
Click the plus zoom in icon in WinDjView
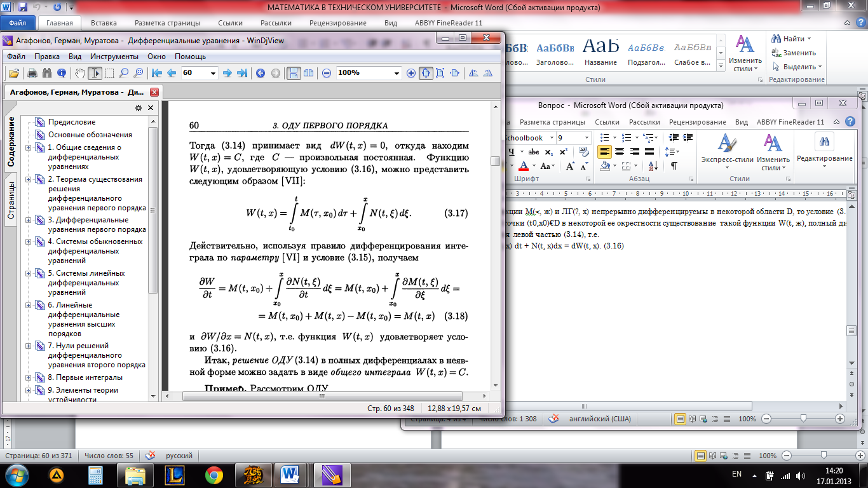coord(411,73)
